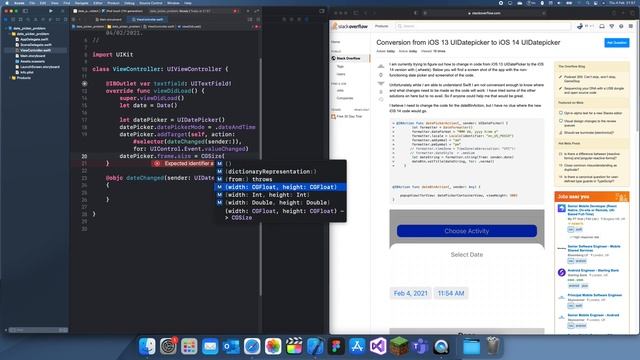The width and height of the screenshot is (640, 360).
Task: Click the user profile avatar on Stack Overflow
Action: (x=580, y=26)
